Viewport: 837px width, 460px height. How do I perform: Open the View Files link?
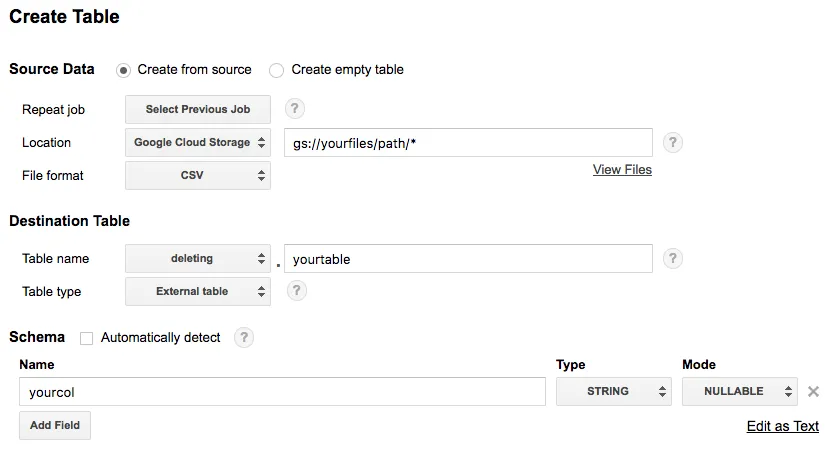pos(622,169)
